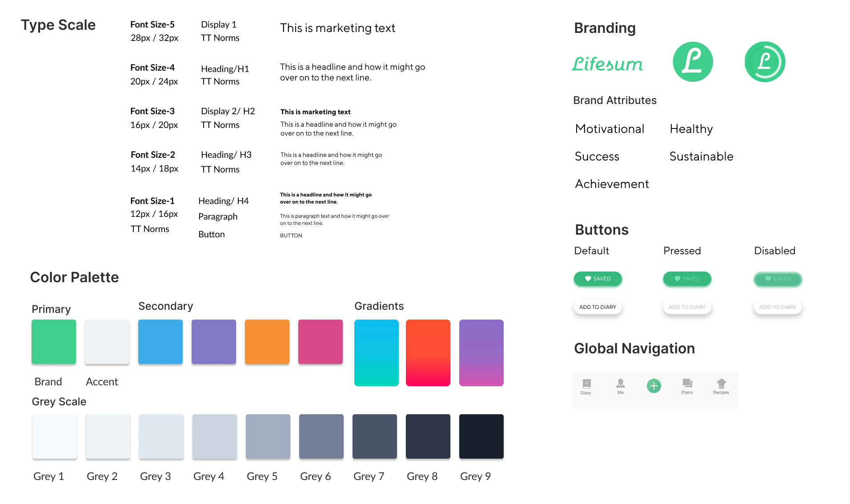
Task: Click the "Display 1" style label
Action: click(219, 24)
